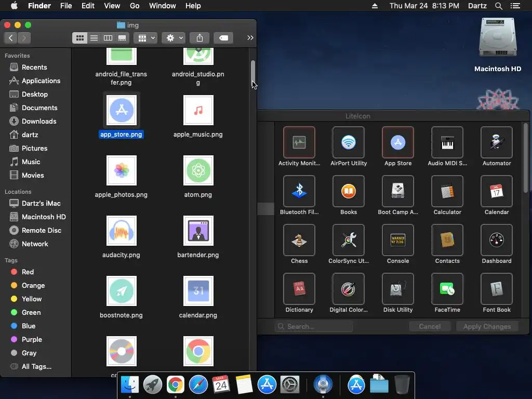
Task: Select Dictionary icon in LiteIcon
Action: [x=299, y=289]
